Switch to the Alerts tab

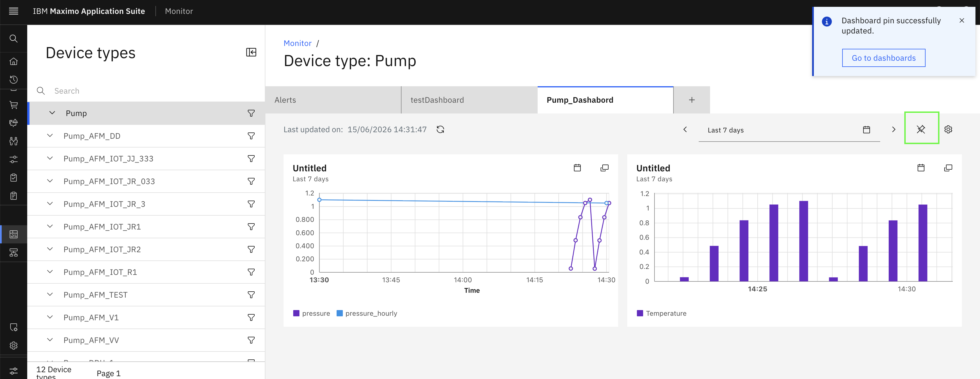(x=333, y=100)
